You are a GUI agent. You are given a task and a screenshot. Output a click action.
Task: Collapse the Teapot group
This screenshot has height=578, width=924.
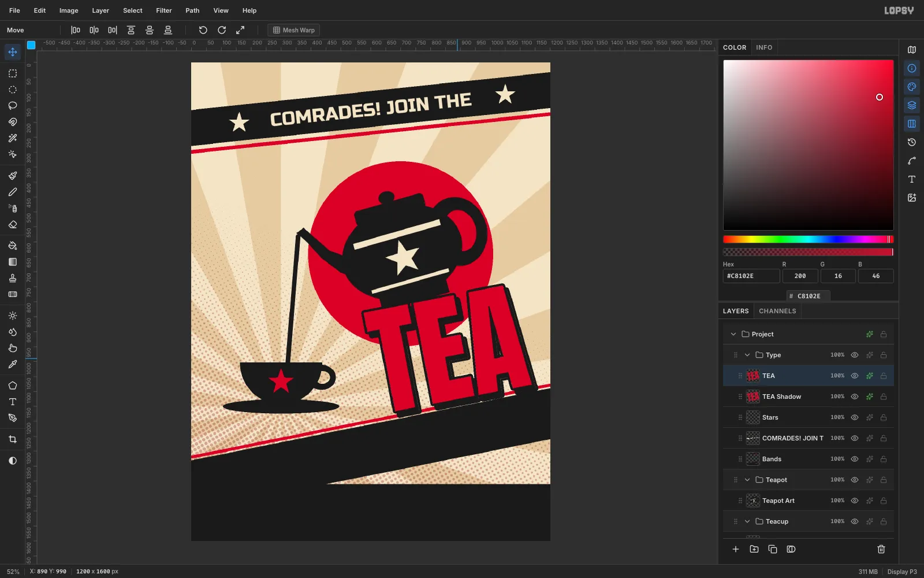(x=747, y=480)
